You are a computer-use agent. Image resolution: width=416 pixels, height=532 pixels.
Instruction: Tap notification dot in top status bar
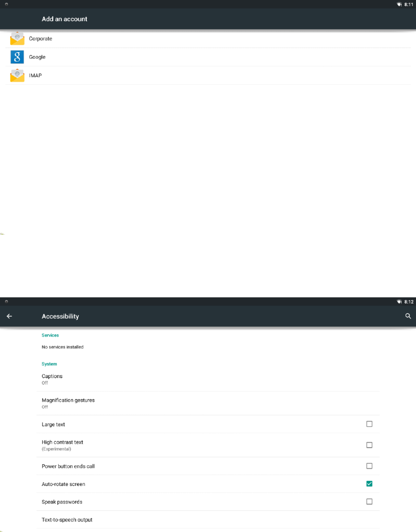click(x=6, y=5)
